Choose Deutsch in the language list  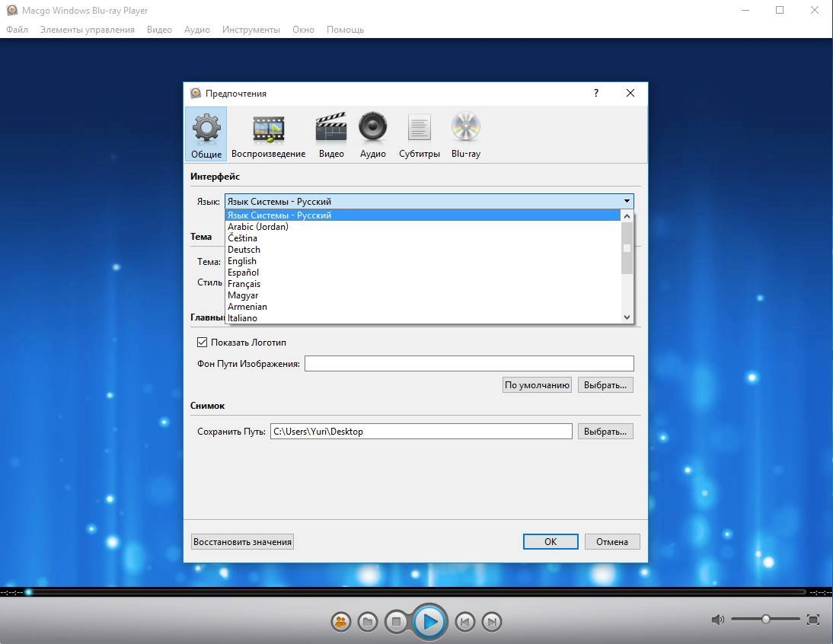[423, 250]
